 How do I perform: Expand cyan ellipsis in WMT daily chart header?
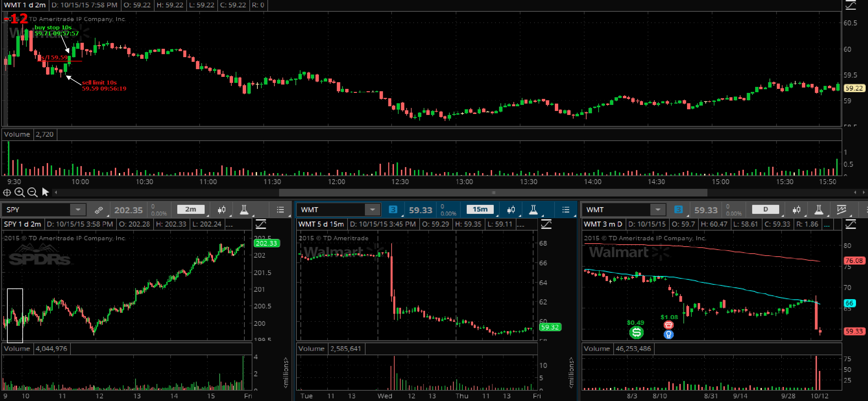(x=827, y=225)
